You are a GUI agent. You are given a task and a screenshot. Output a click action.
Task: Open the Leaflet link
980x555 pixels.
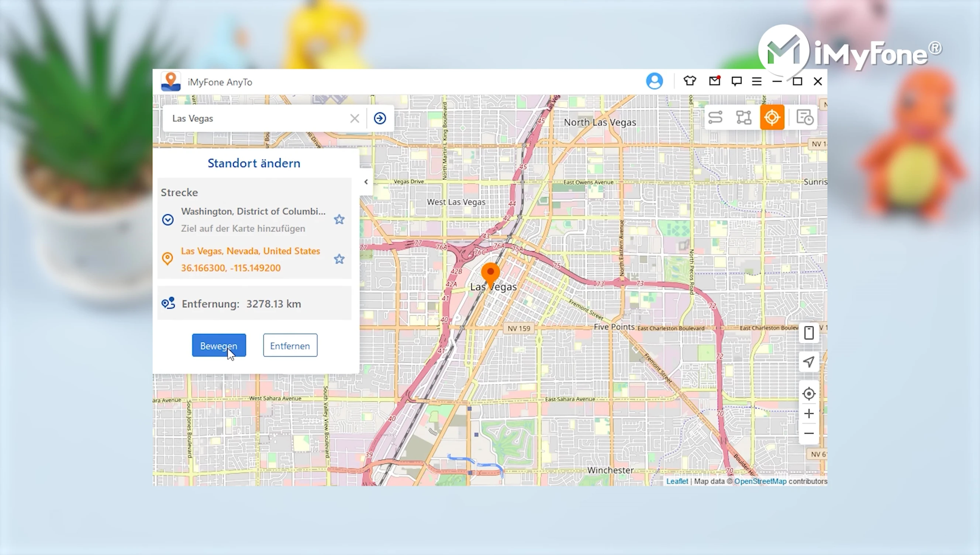pos(677,482)
